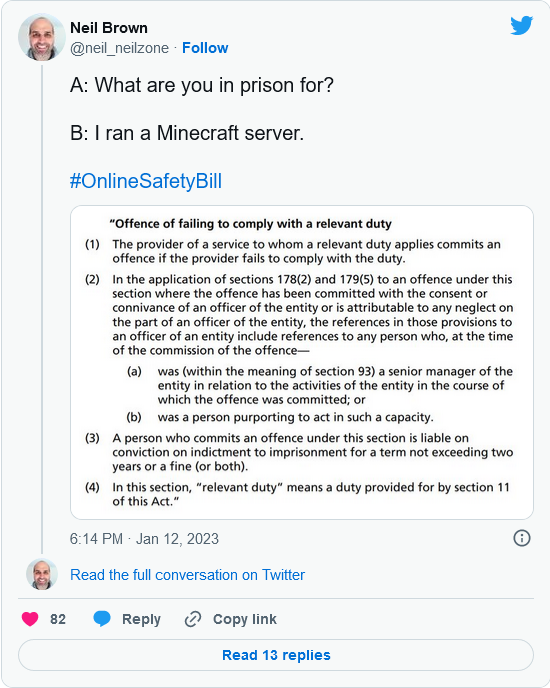550x688 pixels.
Task: Click the Offence of failing to comply heading
Action: tap(250, 224)
